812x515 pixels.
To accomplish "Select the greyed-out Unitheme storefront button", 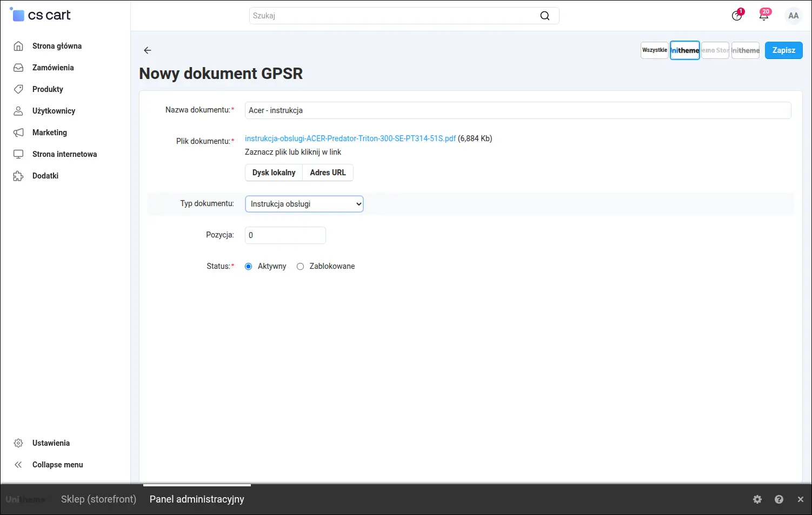I will point(746,50).
